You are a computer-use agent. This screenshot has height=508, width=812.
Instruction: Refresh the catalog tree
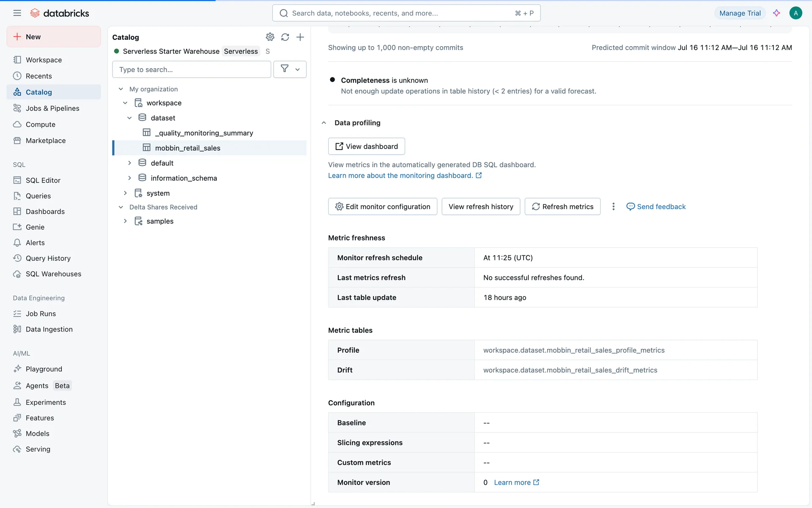coord(285,37)
